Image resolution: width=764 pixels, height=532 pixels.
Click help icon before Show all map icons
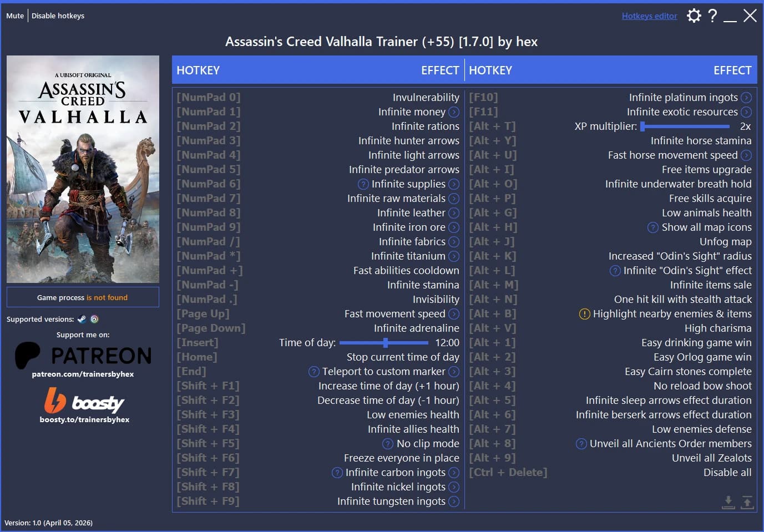click(653, 227)
